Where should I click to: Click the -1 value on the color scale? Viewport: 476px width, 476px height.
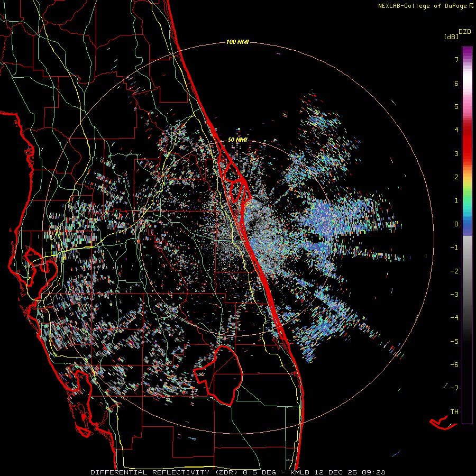454,248
